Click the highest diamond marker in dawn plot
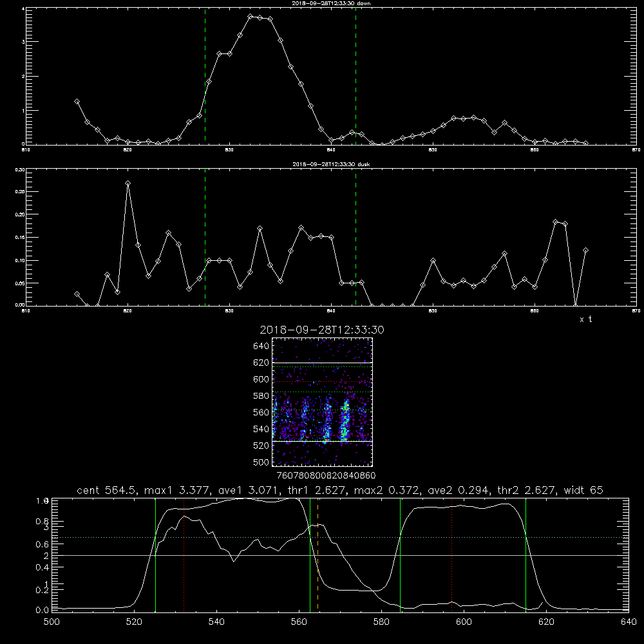 tap(250, 17)
